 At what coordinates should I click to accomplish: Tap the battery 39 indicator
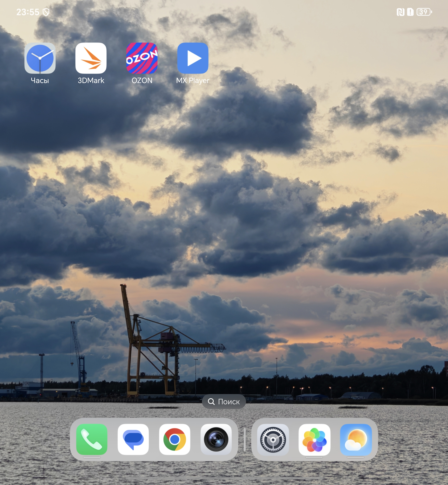424,12
